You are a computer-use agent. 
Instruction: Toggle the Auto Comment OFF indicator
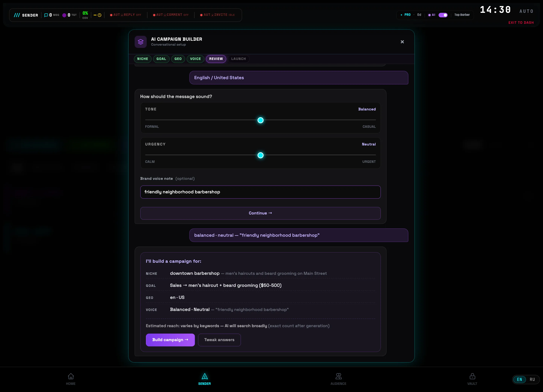coord(171,15)
